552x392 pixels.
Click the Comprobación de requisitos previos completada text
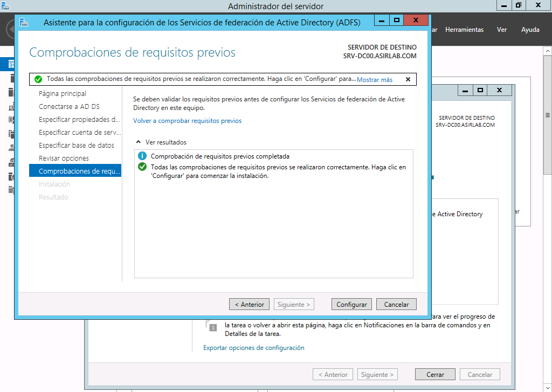(220, 156)
